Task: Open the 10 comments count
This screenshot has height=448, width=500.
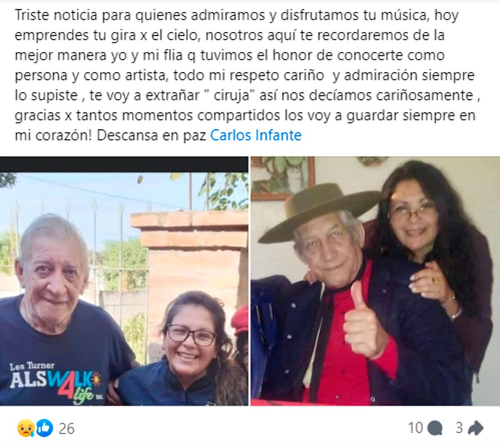Action: tap(415, 428)
